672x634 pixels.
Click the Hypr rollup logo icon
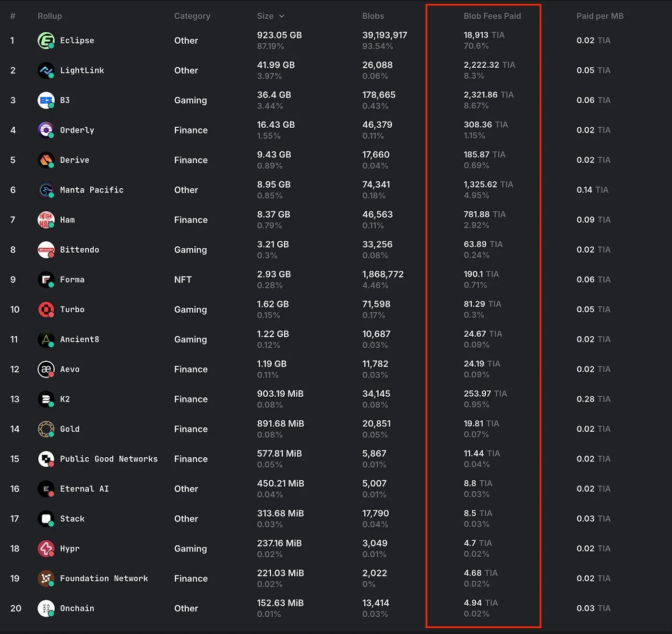[46, 549]
